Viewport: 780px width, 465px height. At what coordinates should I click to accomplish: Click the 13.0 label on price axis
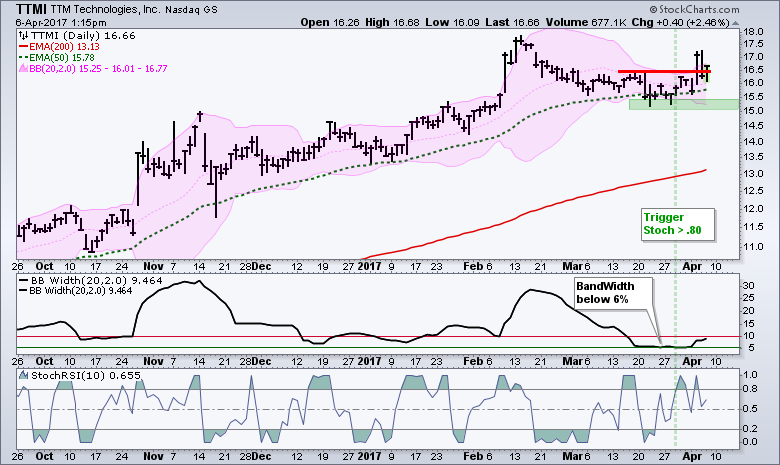point(753,174)
